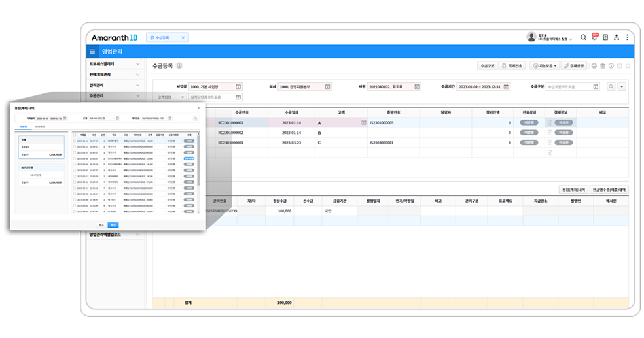The width and height of the screenshot is (644, 338).
Task: Select the second tab in popup dialog
Action: [x=40, y=127]
